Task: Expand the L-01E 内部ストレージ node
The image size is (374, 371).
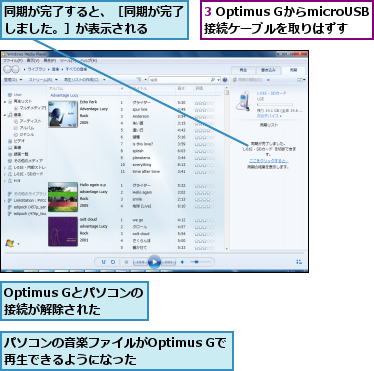Action: (x=5, y=168)
